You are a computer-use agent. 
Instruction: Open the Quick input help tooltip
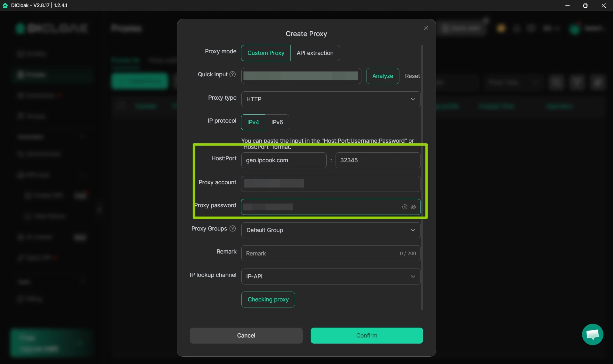232,74
